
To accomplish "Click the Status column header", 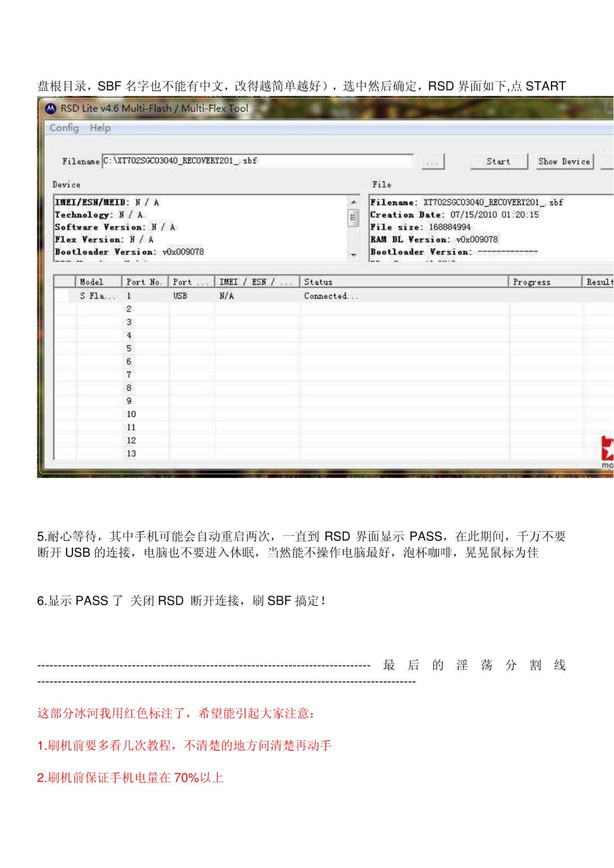I will [404, 282].
